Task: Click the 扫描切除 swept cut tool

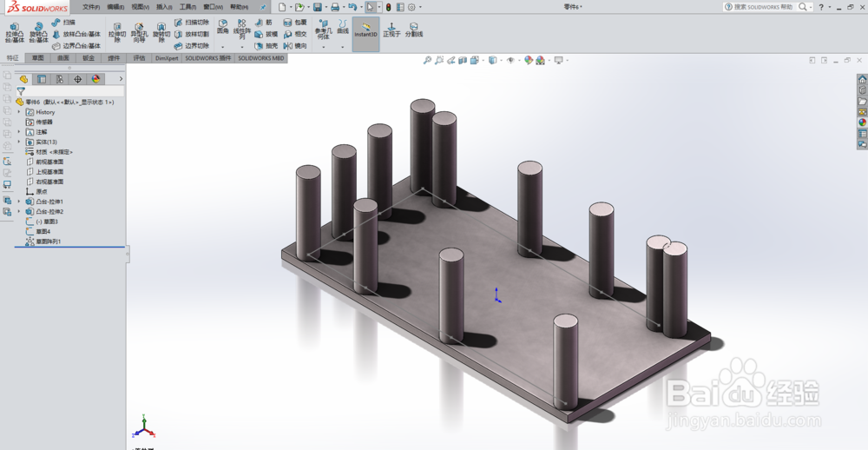Action: [192, 23]
